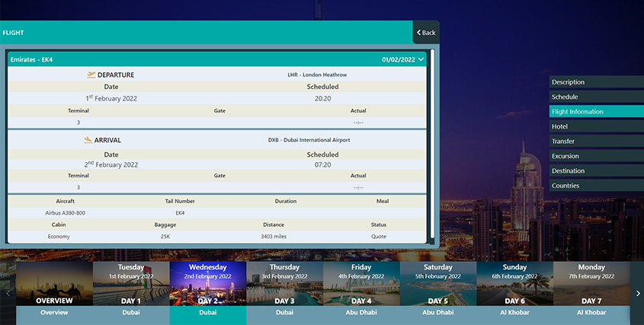Go to the Hotel section
The image size is (644, 325).
coord(596,126)
